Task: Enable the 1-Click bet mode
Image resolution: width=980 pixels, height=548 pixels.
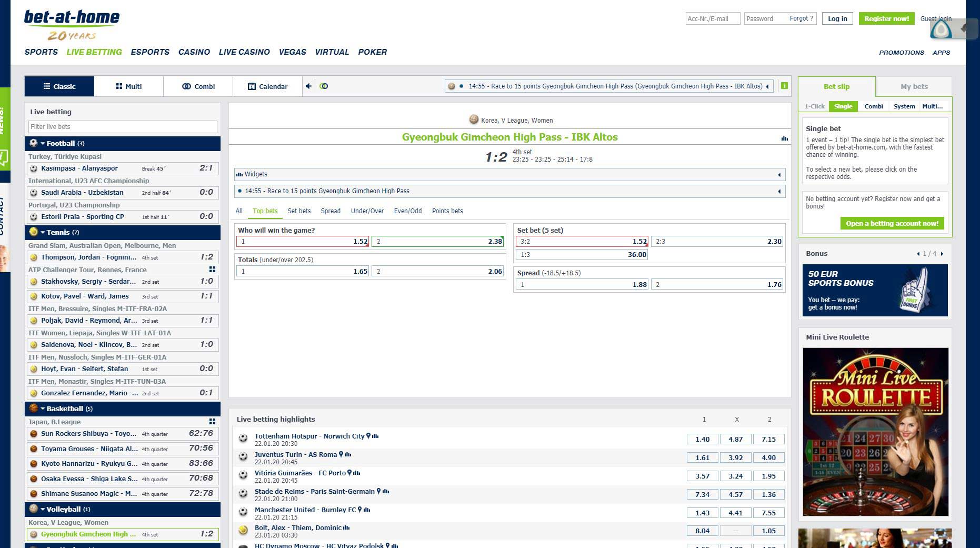Action: 814,106
